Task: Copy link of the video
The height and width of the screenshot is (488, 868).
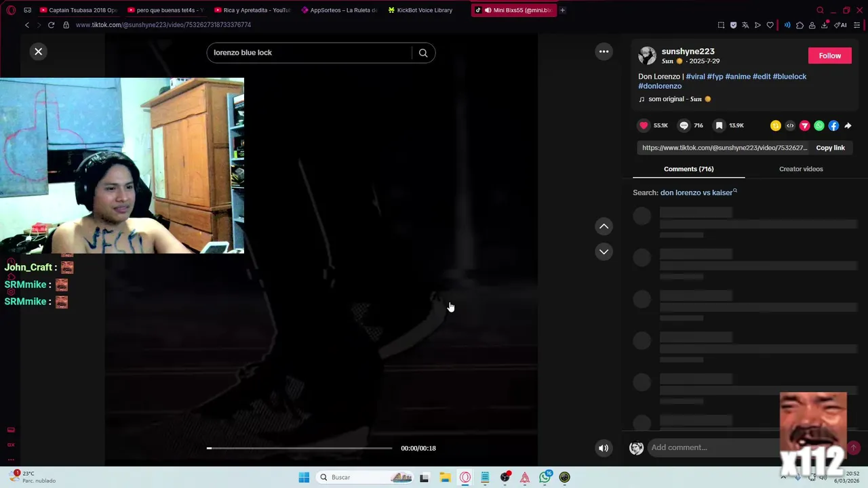Action: pyautogui.click(x=830, y=148)
